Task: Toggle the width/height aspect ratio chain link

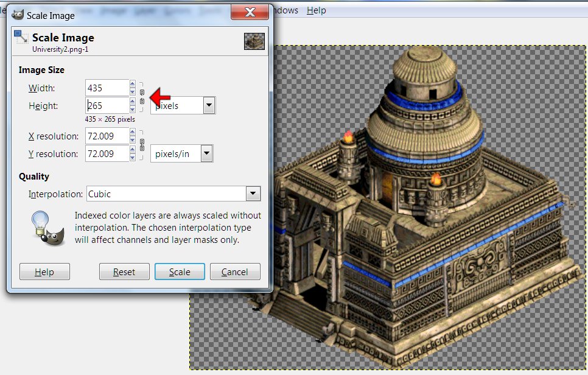Action: tap(141, 97)
